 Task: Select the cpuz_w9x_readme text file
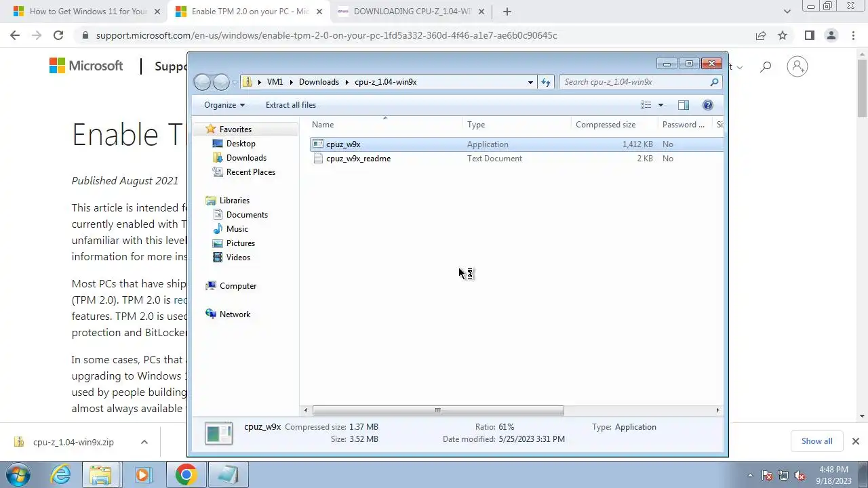(x=358, y=159)
